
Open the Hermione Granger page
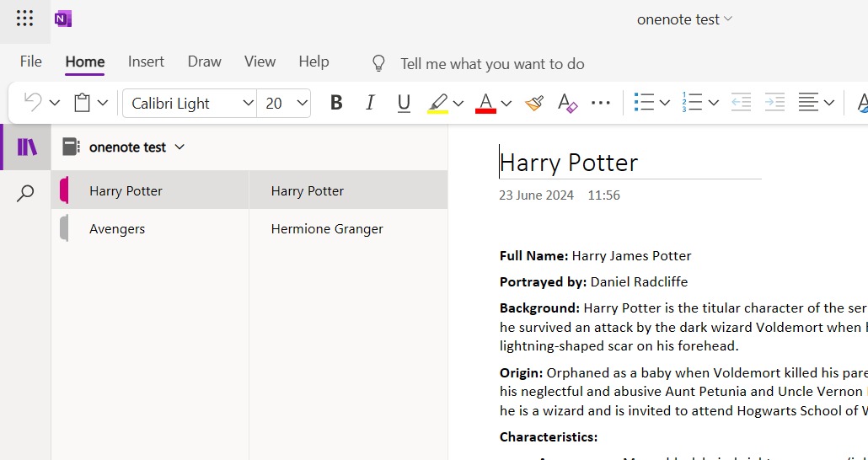click(348, 228)
